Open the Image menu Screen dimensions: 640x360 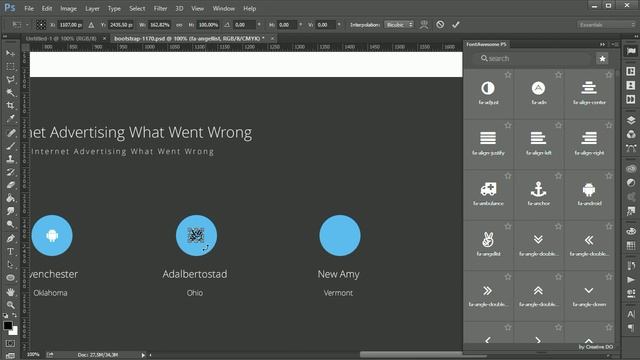click(x=69, y=8)
